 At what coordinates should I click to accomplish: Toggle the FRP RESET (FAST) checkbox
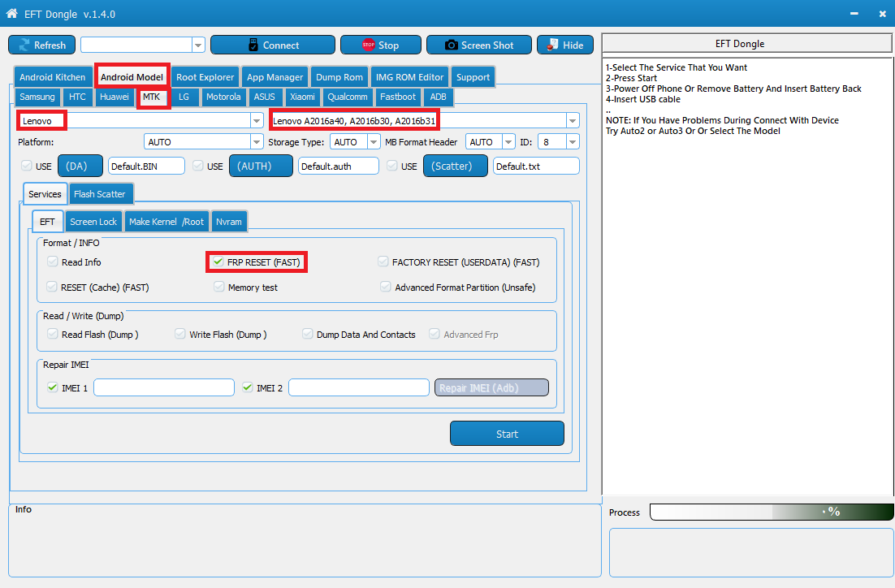coord(218,262)
